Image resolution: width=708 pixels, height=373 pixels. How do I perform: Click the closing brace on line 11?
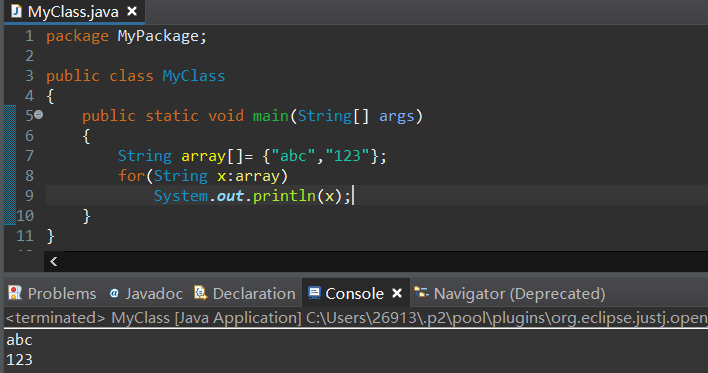(51, 236)
